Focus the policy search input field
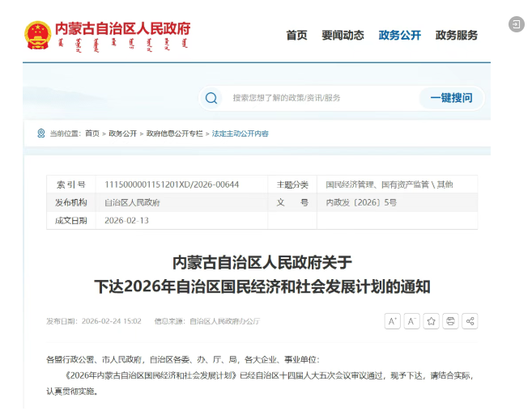 tap(320, 98)
